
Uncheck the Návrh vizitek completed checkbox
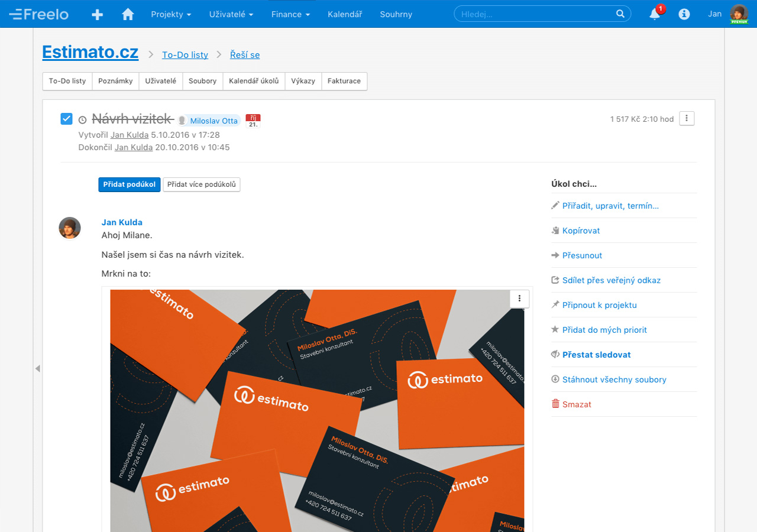[66, 119]
